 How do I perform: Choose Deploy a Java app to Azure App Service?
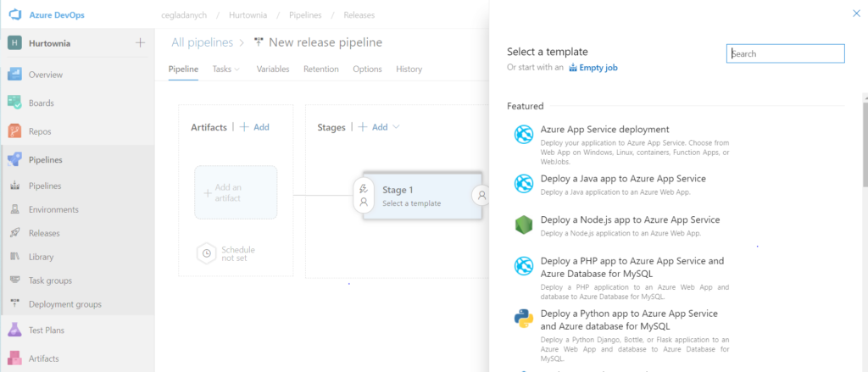pyautogui.click(x=623, y=179)
